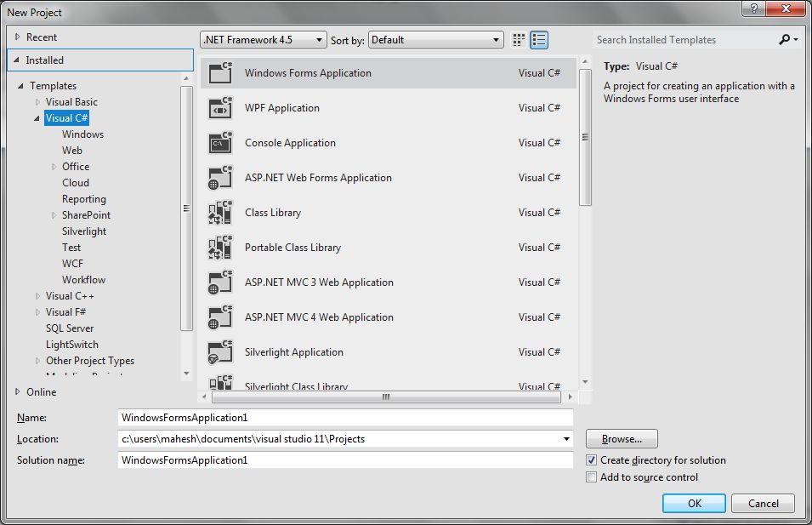Click the Windows Forms Application template icon

220,73
